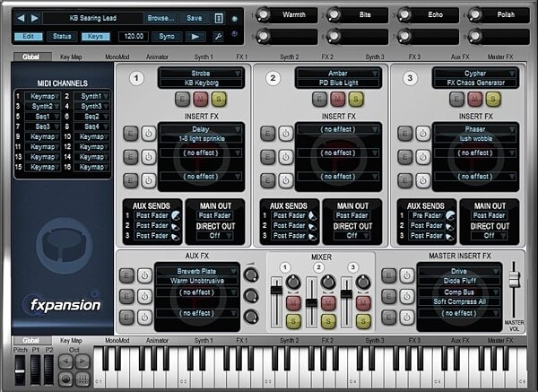The height and width of the screenshot is (392, 538).
Task: Edit the Breverb Plate aux effect
Action: click(126, 275)
